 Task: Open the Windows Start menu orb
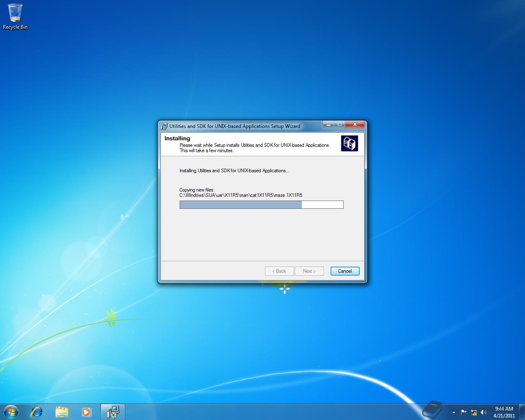pos(11,411)
